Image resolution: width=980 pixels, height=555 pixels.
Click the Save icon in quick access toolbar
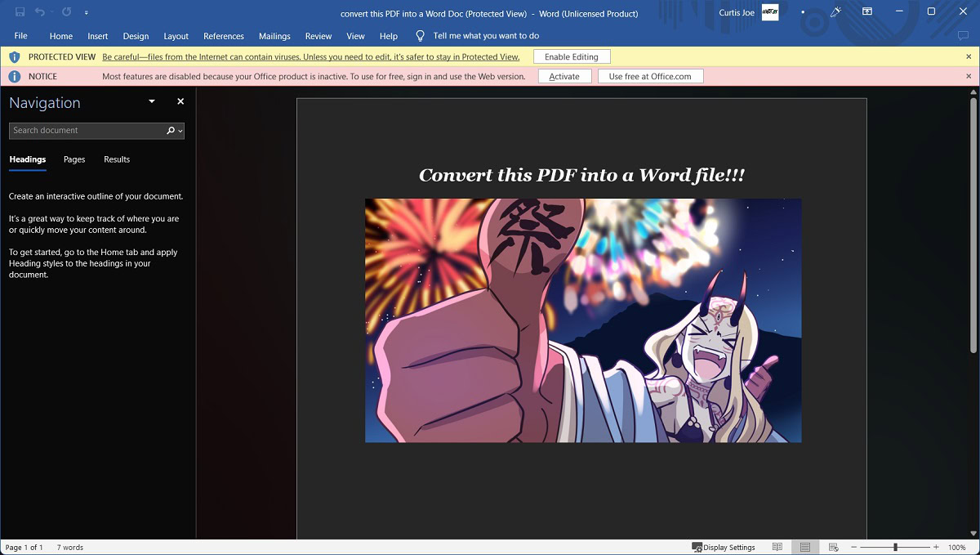pos(20,12)
